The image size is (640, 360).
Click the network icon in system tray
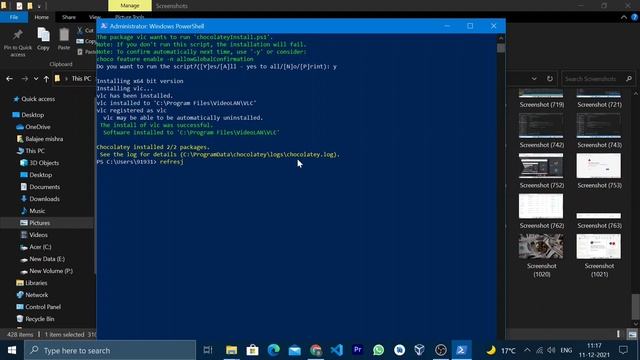(540, 350)
